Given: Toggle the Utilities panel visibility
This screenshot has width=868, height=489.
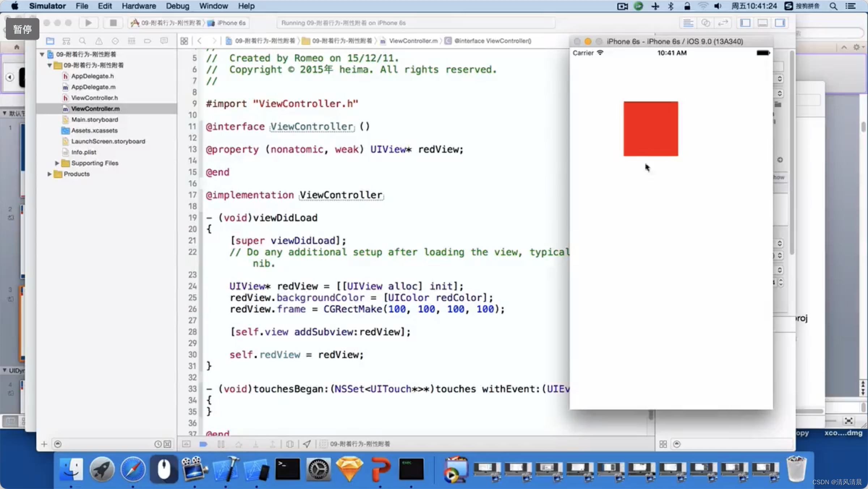Looking at the screenshot, I should [x=780, y=23].
